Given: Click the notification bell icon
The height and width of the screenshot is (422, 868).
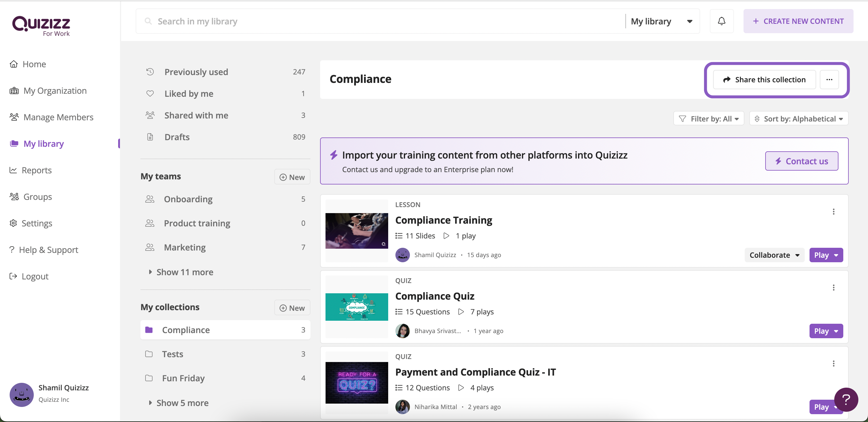Looking at the screenshot, I should coord(721,21).
